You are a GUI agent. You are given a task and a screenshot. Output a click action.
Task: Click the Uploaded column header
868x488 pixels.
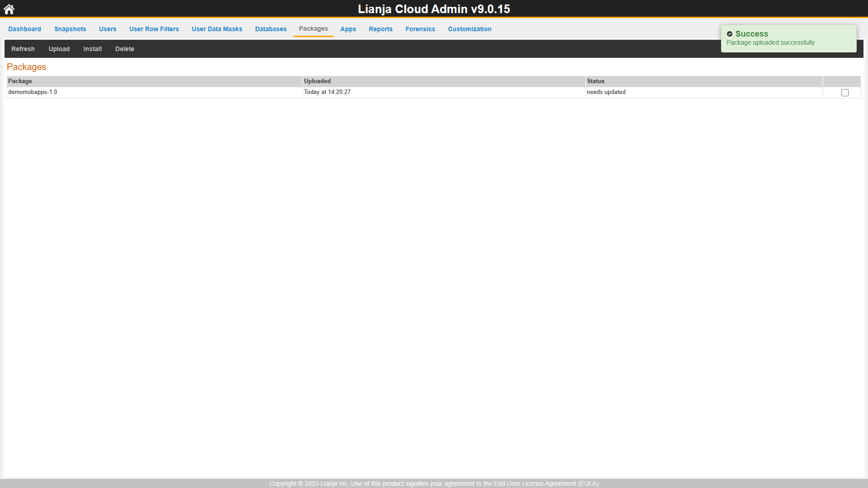click(444, 81)
